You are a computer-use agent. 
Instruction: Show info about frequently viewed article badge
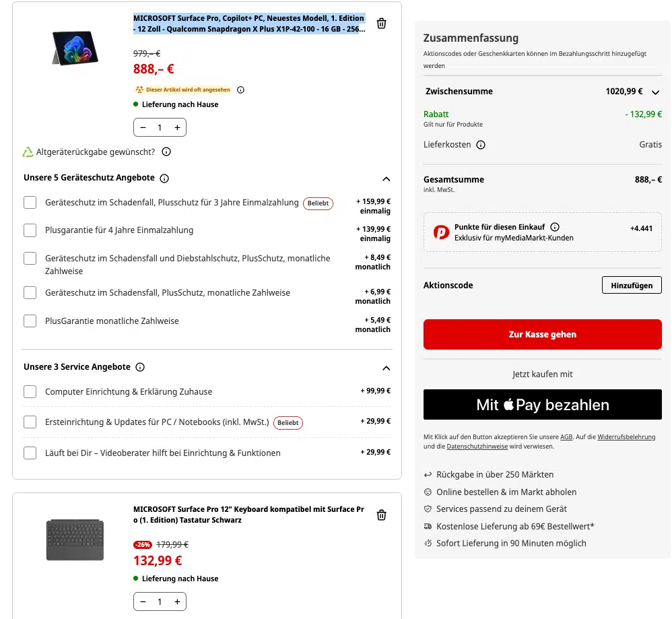[x=241, y=90]
